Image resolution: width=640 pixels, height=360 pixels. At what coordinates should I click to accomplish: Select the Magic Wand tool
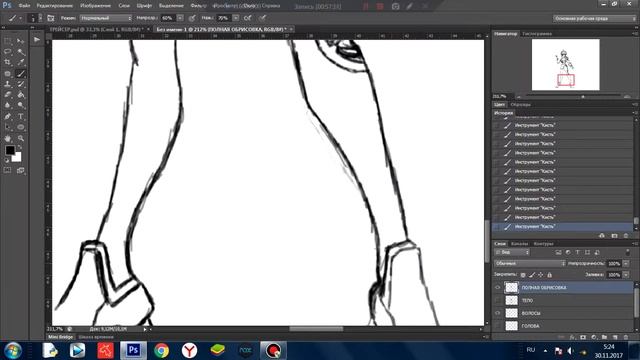tap(20, 52)
